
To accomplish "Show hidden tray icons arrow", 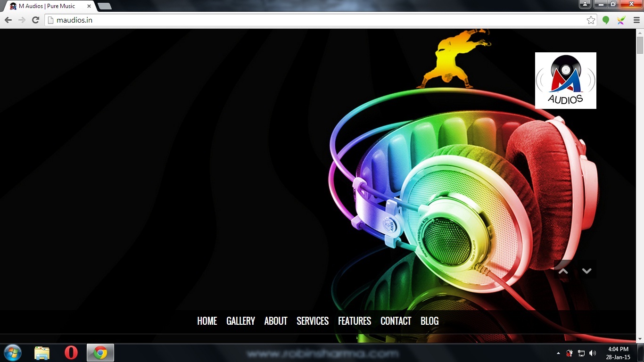I will point(559,353).
